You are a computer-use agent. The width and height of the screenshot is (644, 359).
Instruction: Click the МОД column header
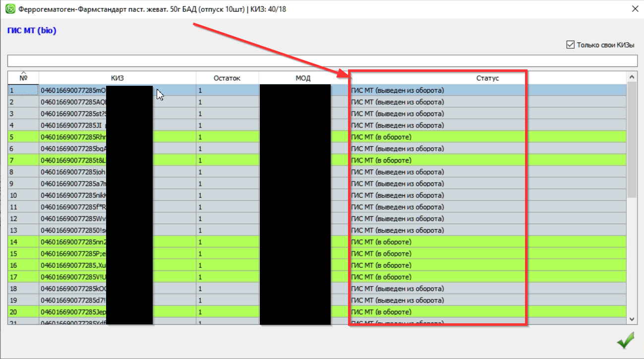303,78
